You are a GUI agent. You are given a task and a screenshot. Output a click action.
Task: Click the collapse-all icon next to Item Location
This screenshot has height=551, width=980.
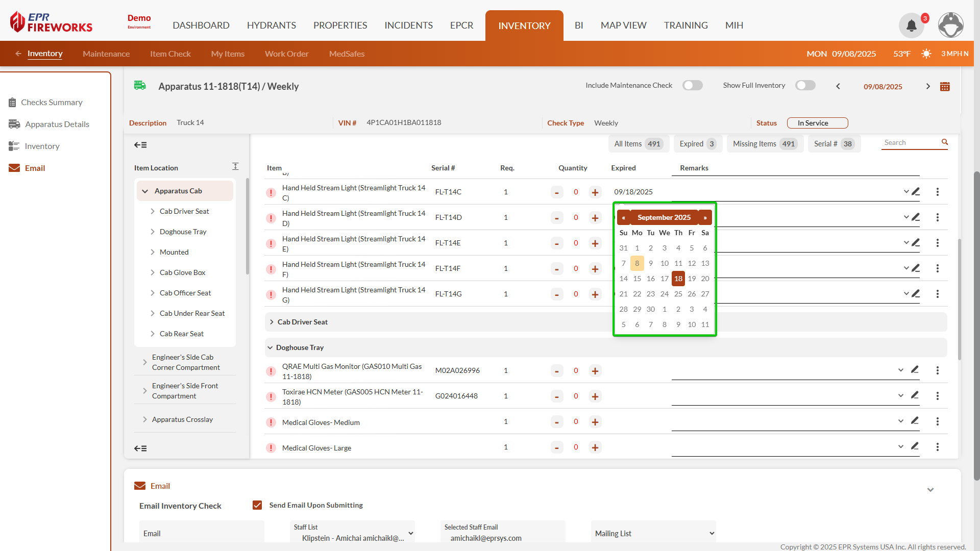tap(235, 167)
